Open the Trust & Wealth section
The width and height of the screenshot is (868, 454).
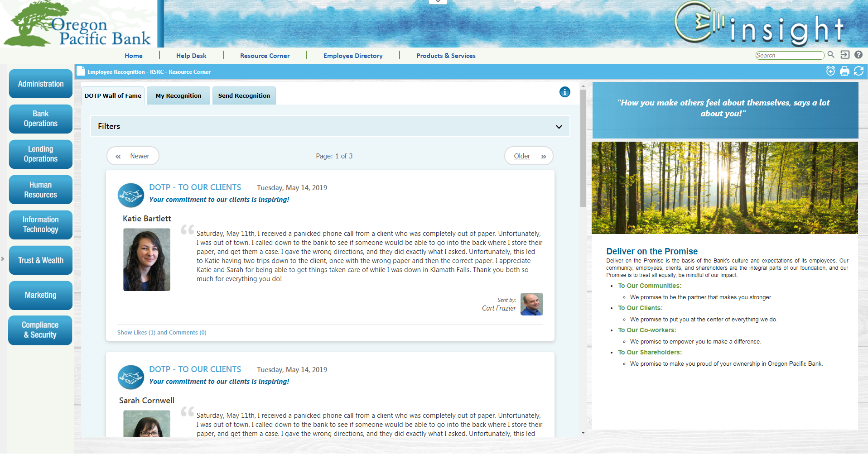click(x=41, y=260)
